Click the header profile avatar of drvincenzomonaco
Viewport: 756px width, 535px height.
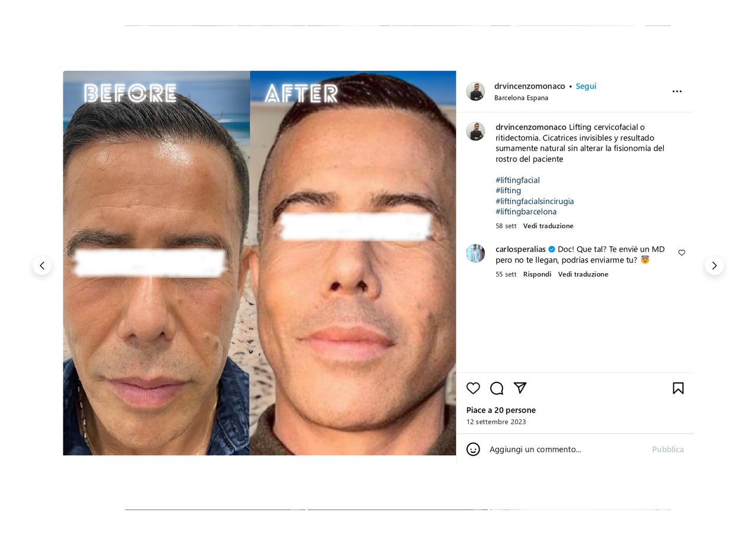click(x=475, y=92)
